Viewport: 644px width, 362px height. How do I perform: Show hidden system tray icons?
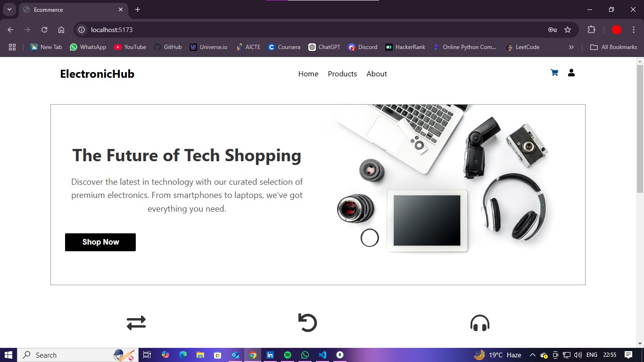coord(532,355)
